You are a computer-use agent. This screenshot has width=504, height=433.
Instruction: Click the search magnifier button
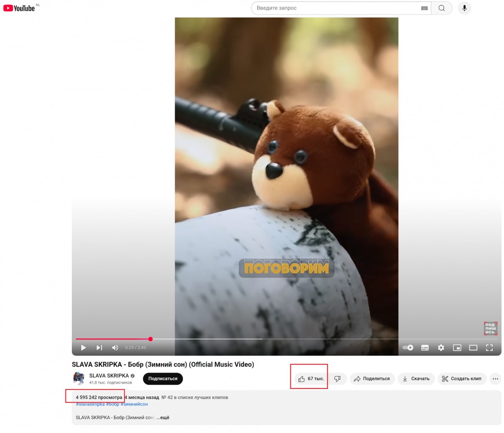(x=441, y=8)
